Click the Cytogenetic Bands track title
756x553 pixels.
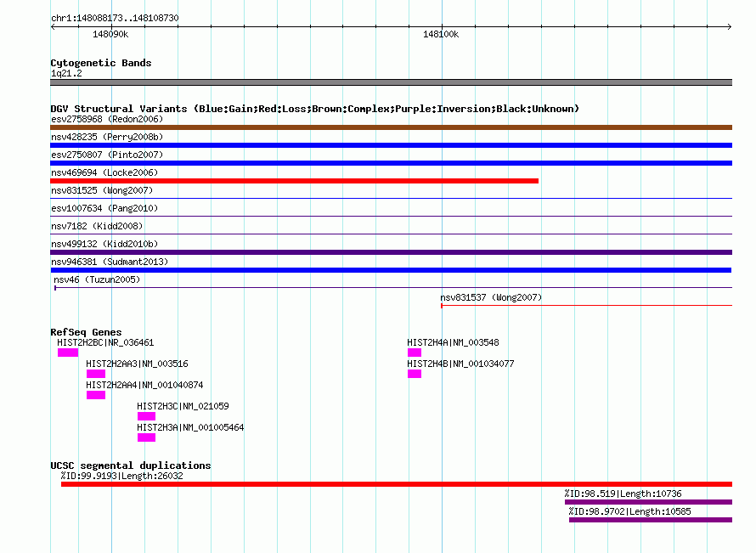pyautogui.click(x=101, y=63)
